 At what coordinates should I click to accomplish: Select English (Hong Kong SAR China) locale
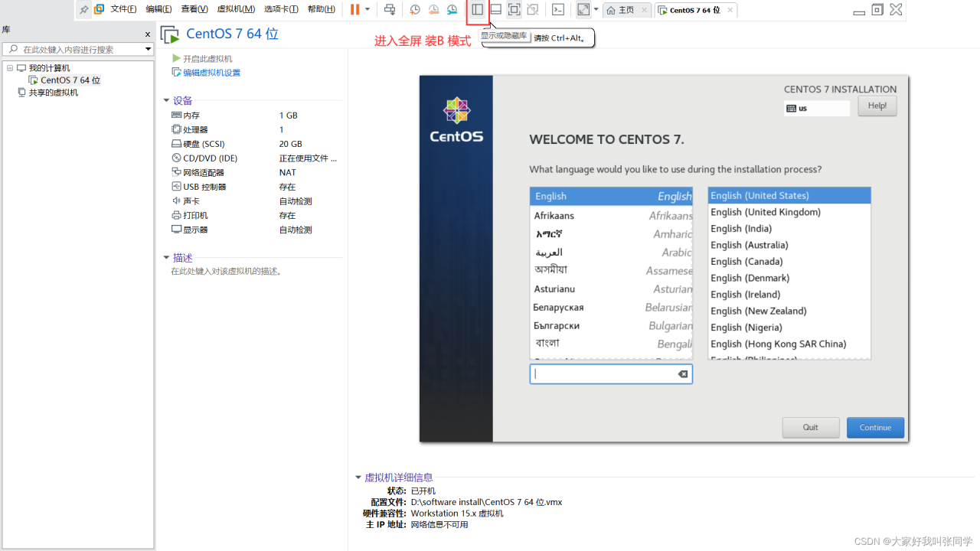(789, 344)
